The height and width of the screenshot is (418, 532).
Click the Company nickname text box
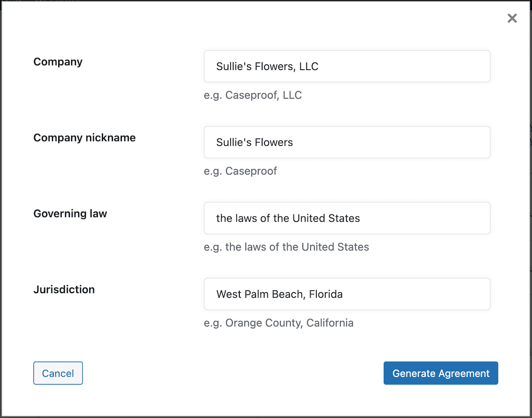click(x=347, y=142)
